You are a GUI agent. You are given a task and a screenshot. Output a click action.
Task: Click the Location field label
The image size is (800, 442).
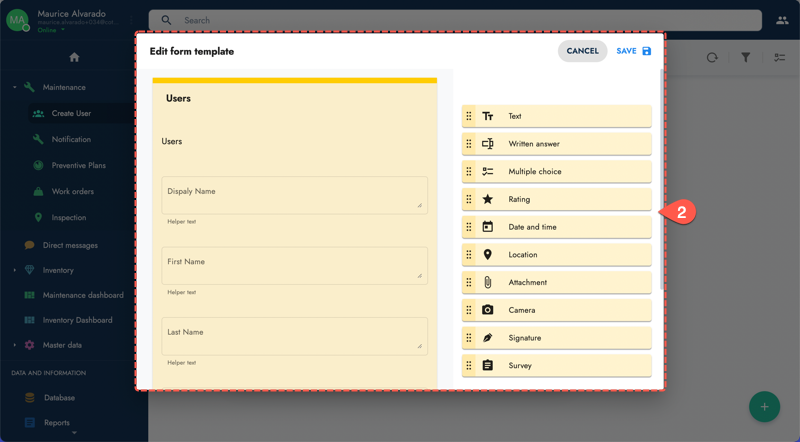(x=522, y=255)
